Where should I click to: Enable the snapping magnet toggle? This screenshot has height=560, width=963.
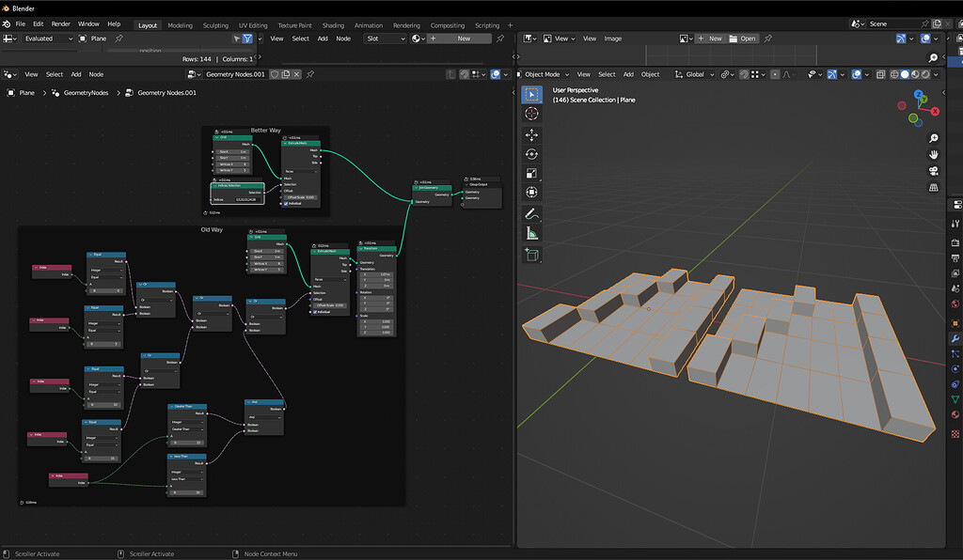tap(743, 74)
